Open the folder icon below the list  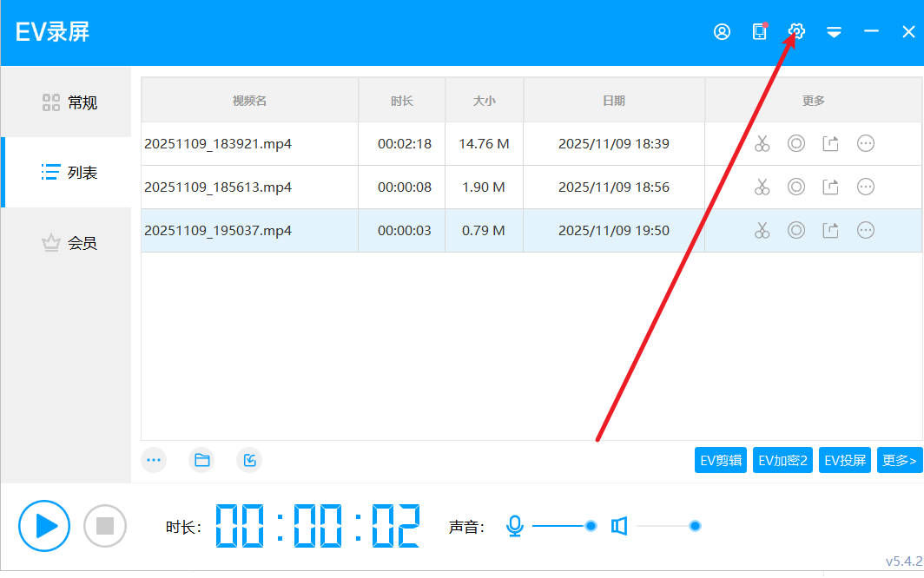pos(202,461)
